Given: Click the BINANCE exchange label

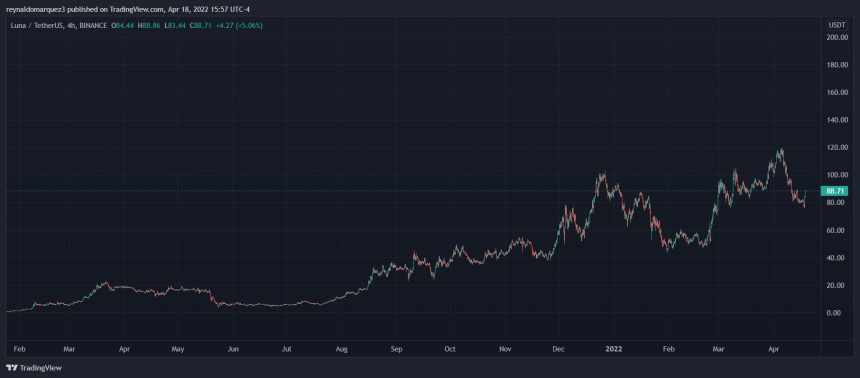Looking at the screenshot, I should point(94,25).
